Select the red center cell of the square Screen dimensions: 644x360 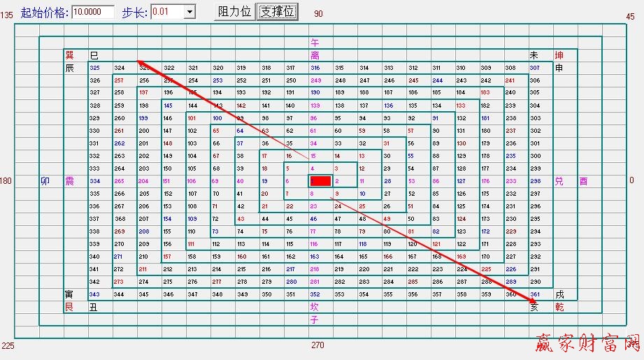click(320, 181)
